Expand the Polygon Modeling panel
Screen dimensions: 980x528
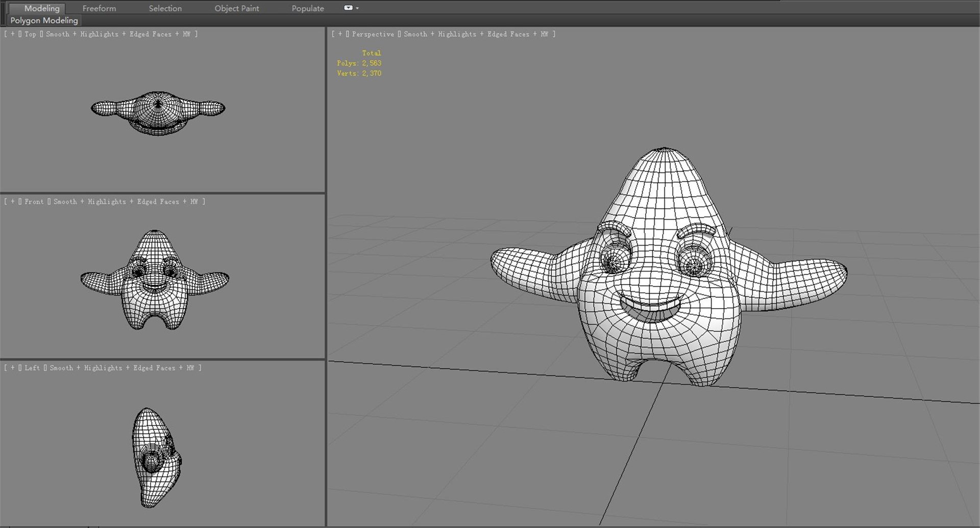44,20
